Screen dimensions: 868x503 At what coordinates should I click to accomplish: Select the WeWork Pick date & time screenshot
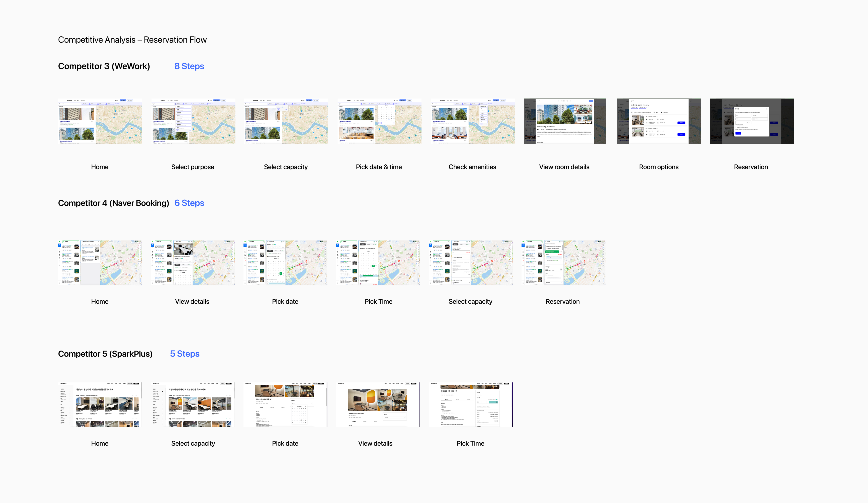(379, 121)
